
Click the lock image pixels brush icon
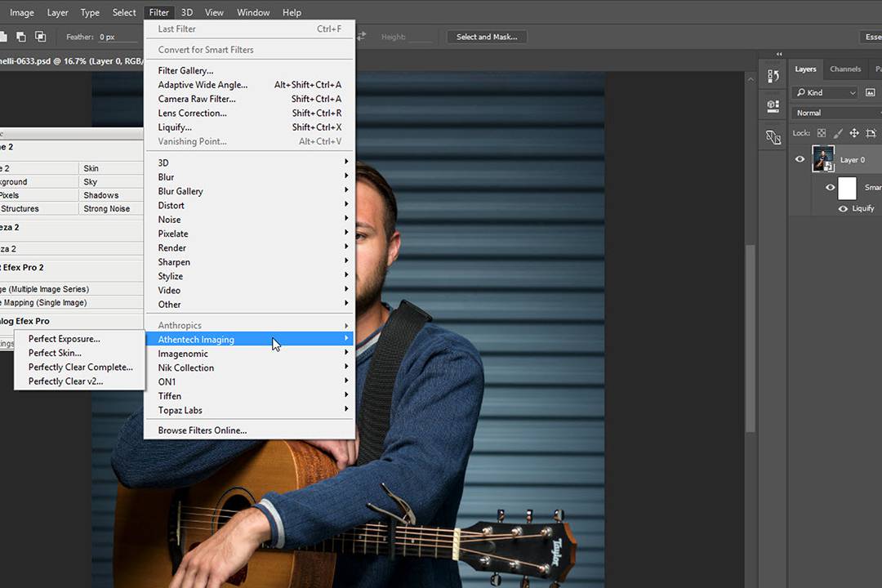(x=838, y=133)
